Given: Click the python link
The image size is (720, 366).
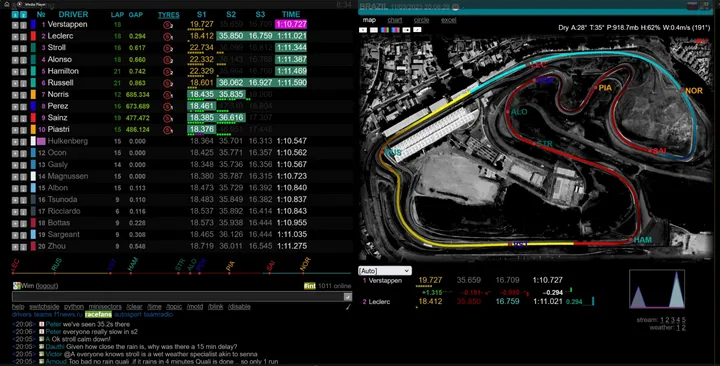Looking at the screenshot, I should point(73,307).
